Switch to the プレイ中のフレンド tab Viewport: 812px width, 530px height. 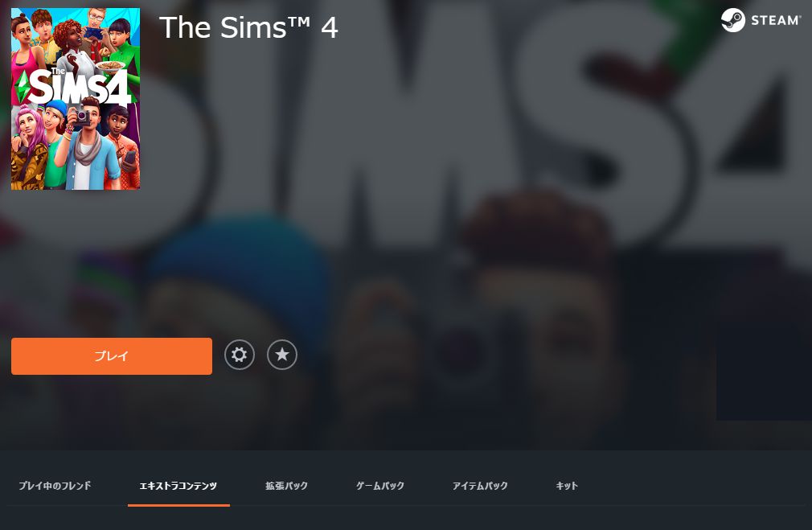(55, 486)
